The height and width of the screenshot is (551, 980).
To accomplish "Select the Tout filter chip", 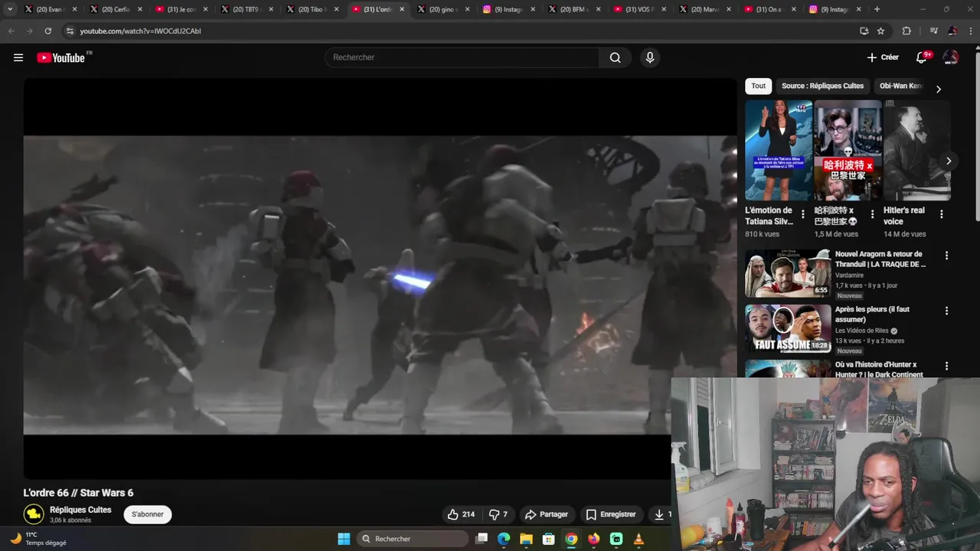I will (x=758, y=86).
